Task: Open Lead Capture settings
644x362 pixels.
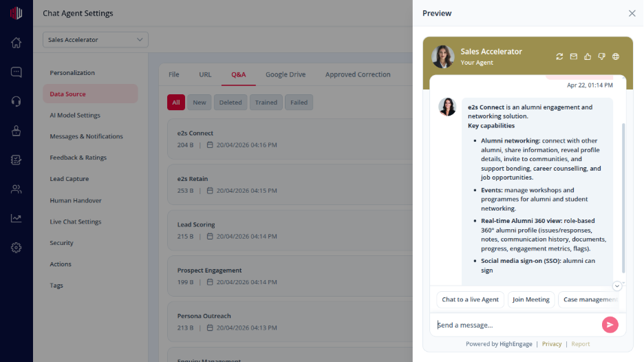Action: point(90,179)
